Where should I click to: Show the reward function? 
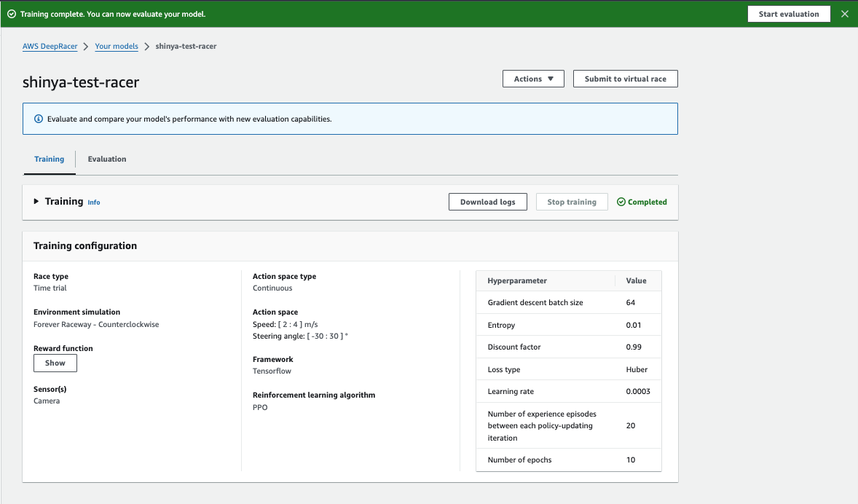pyautogui.click(x=55, y=363)
